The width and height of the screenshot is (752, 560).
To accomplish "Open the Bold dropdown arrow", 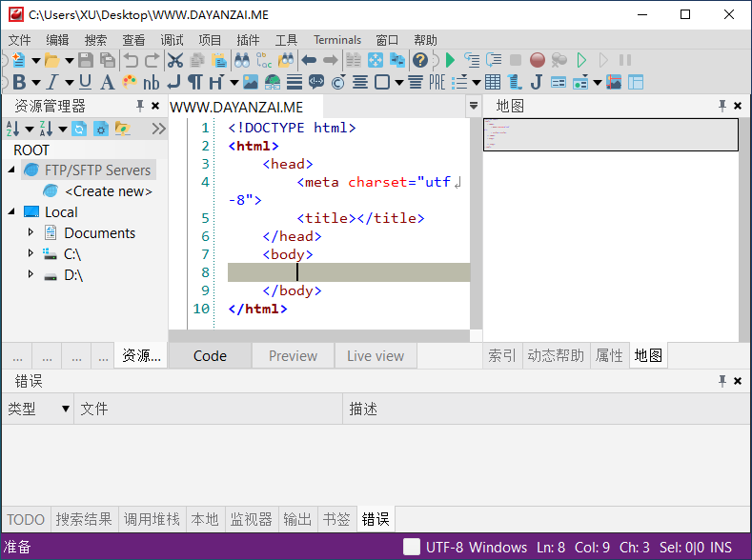I will (36, 83).
